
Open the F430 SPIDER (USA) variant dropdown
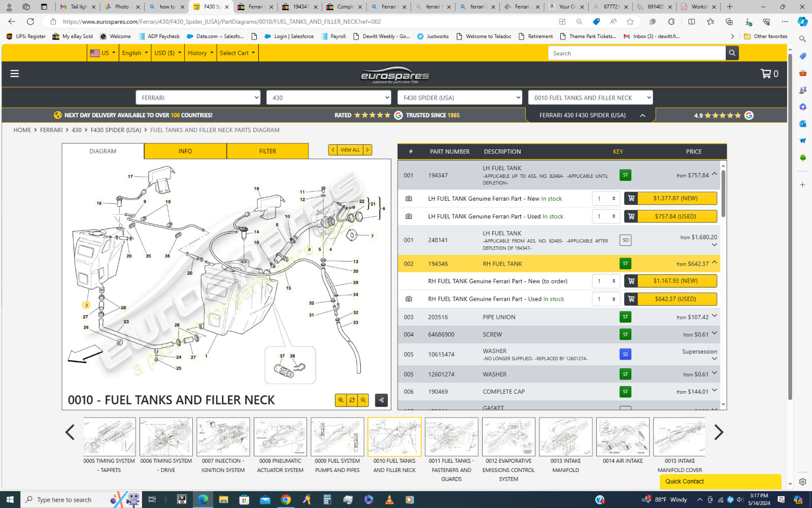(x=459, y=98)
